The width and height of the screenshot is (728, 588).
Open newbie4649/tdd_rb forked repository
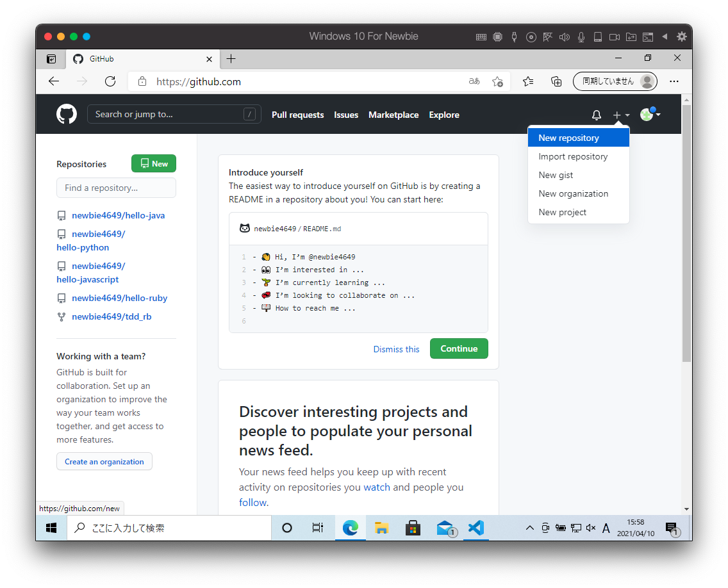click(112, 316)
